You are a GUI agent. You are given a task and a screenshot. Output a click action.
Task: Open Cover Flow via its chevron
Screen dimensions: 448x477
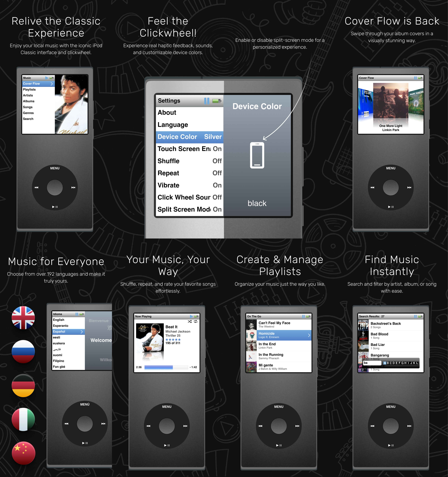[x=52, y=84]
